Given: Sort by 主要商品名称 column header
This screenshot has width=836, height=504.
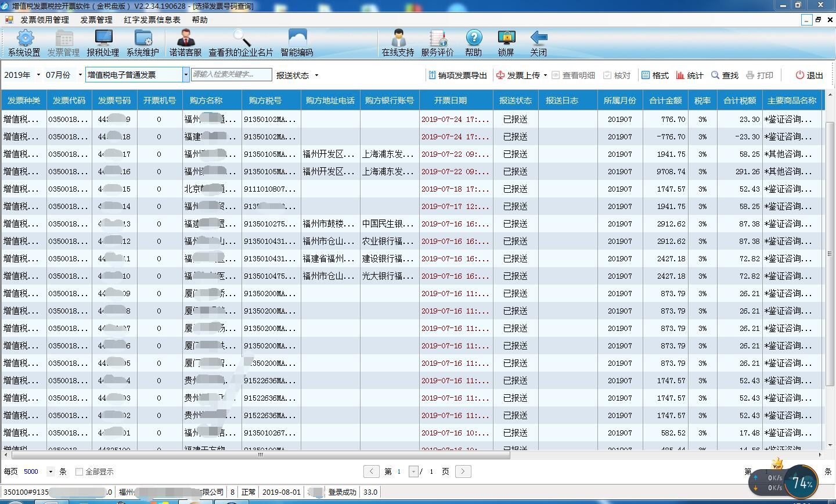Looking at the screenshot, I should [x=792, y=100].
